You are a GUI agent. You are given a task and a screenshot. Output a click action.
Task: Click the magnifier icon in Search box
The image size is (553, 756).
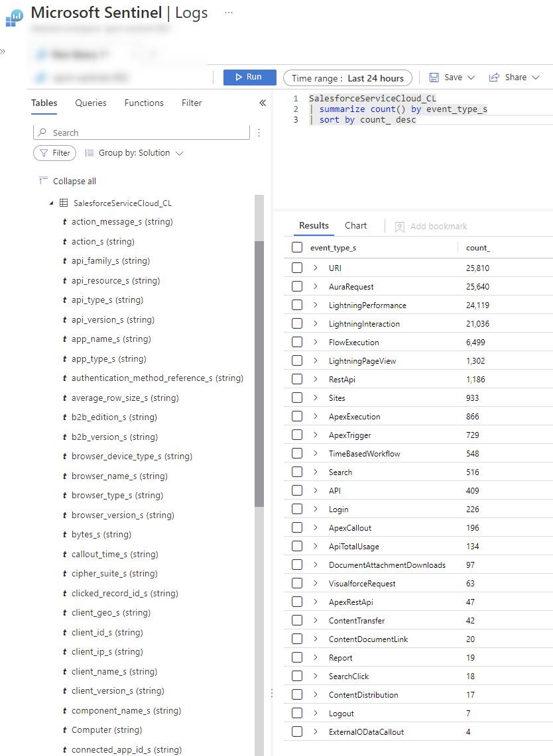pyautogui.click(x=42, y=132)
